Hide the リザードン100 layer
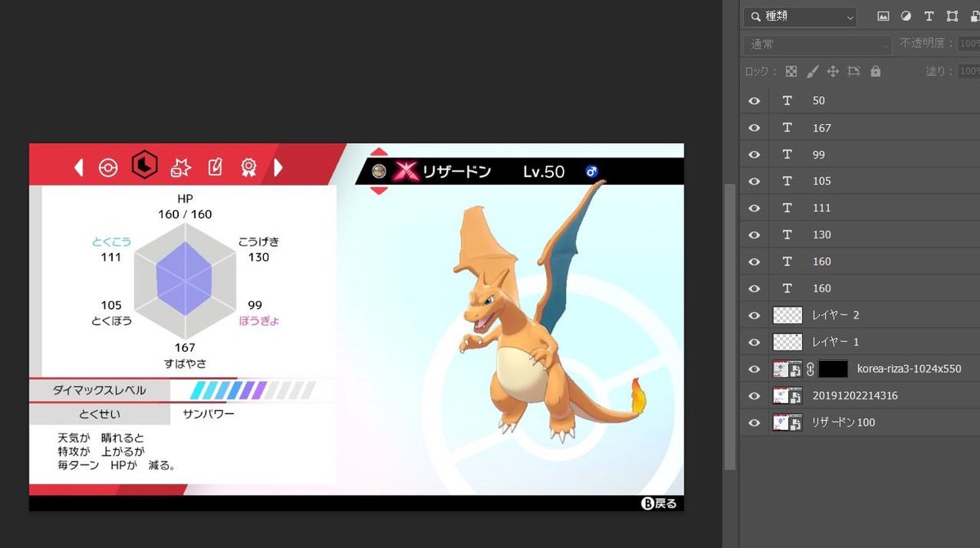The width and height of the screenshot is (980, 548). click(x=754, y=422)
